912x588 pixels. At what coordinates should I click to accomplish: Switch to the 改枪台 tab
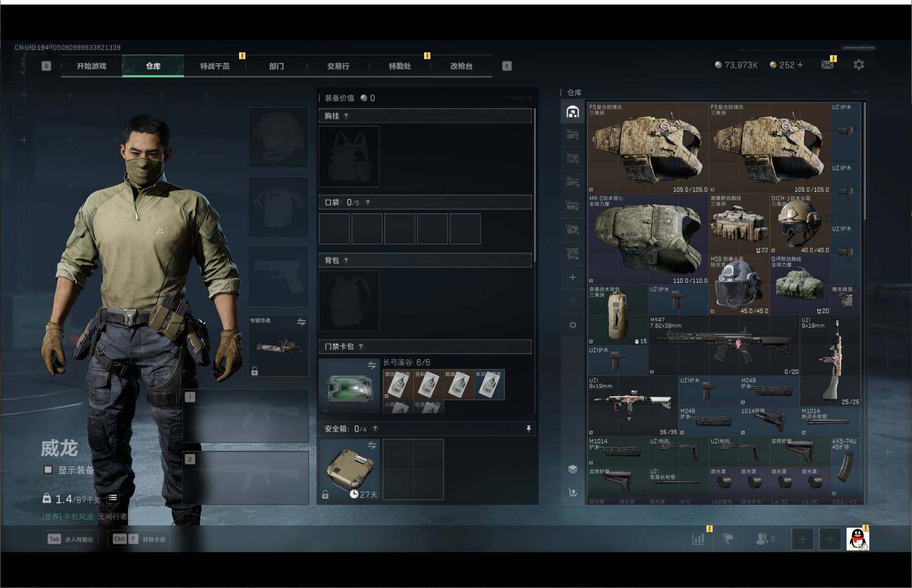pyautogui.click(x=461, y=66)
